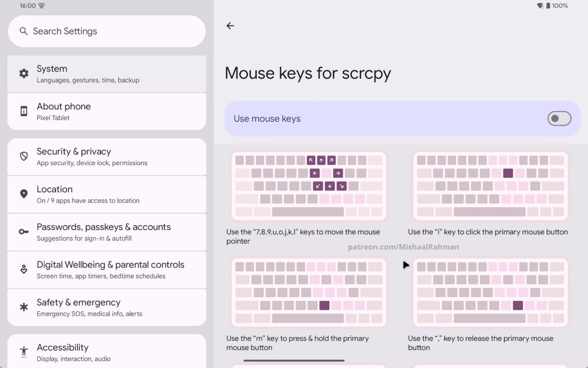The image size is (588, 368).
Task: Click the Digital Wellbeing heart icon
Action: click(24, 270)
